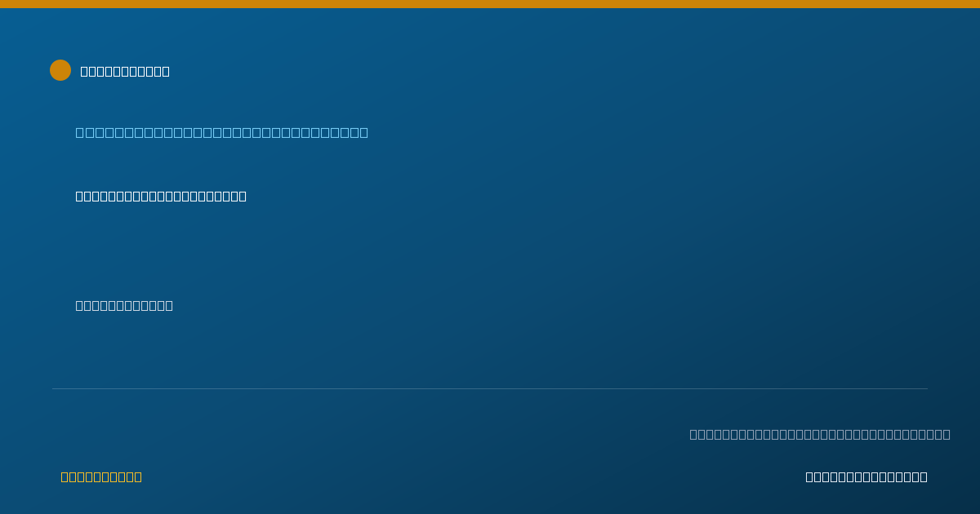Click the left end of the divider line

coord(54,388)
